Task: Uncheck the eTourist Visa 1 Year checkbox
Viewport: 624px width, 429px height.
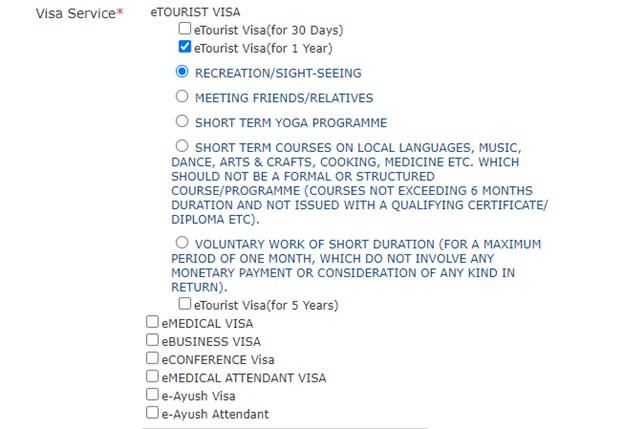Action: [185, 47]
